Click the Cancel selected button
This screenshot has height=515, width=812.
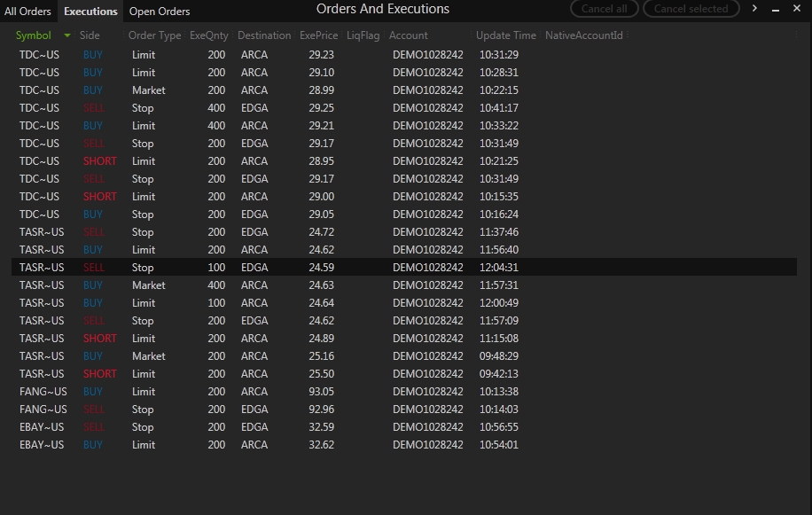[x=691, y=8]
